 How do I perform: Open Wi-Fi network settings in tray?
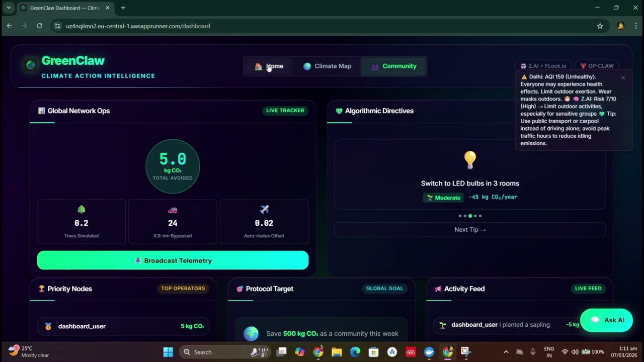[x=565, y=352]
